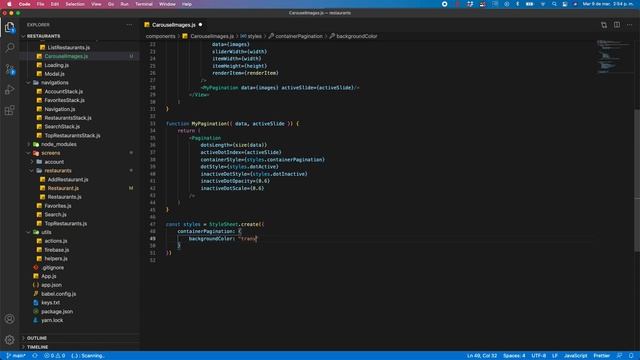Change UTF-8 encoding in status bar
The height and width of the screenshot is (360, 640).
coord(538,356)
